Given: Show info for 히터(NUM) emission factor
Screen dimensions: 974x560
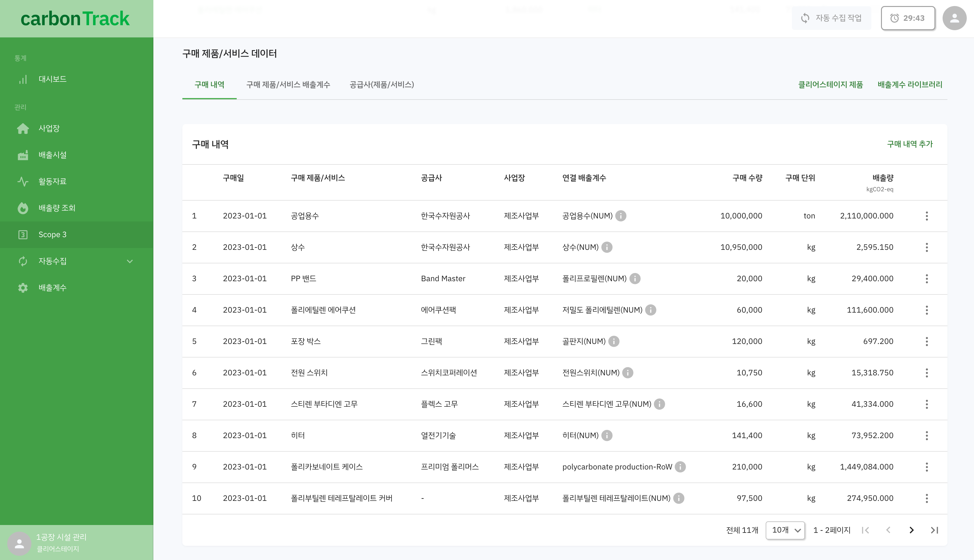Looking at the screenshot, I should click(x=607, y=435).
